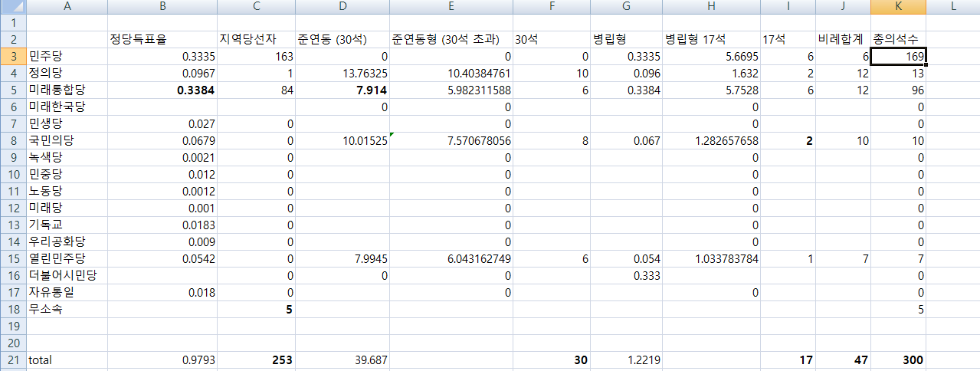Viewport: 980px width, 371px height.
Task: Click the cell showing 1.033783784
Action: tap(711, 259)
